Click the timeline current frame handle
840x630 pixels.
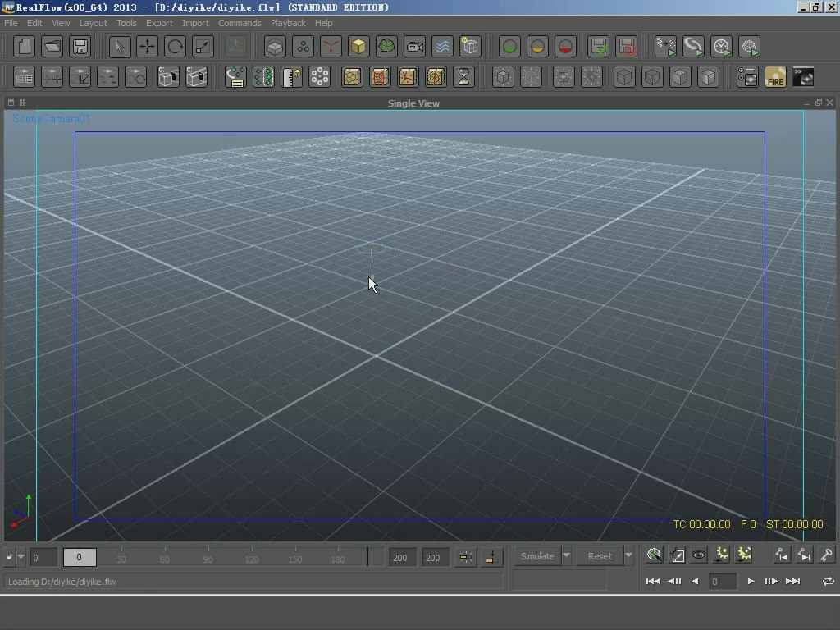pyautogui.click(x=80, y=557)
